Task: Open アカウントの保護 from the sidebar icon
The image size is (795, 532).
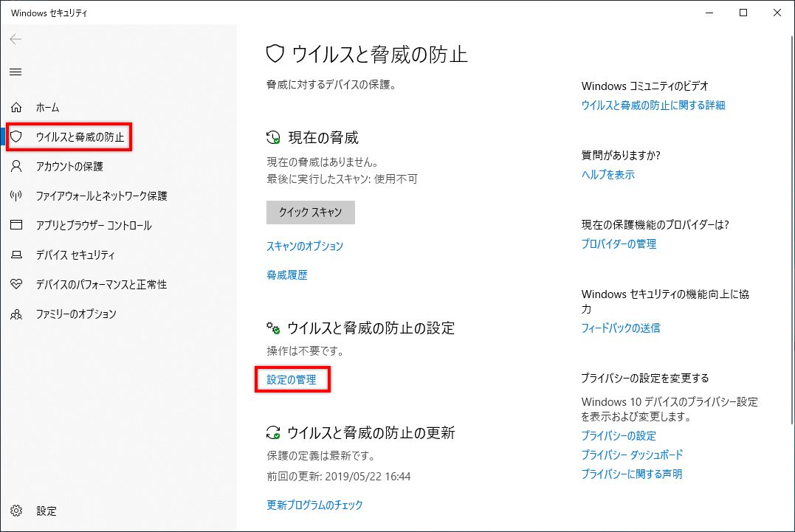Action: pos(17,167)
